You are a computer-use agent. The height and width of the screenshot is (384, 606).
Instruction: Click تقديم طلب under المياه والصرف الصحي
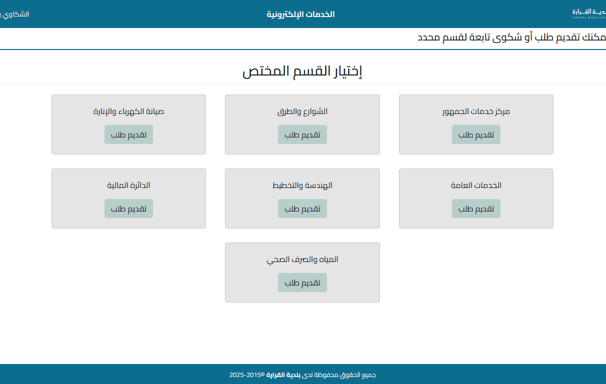coord(302,283)
